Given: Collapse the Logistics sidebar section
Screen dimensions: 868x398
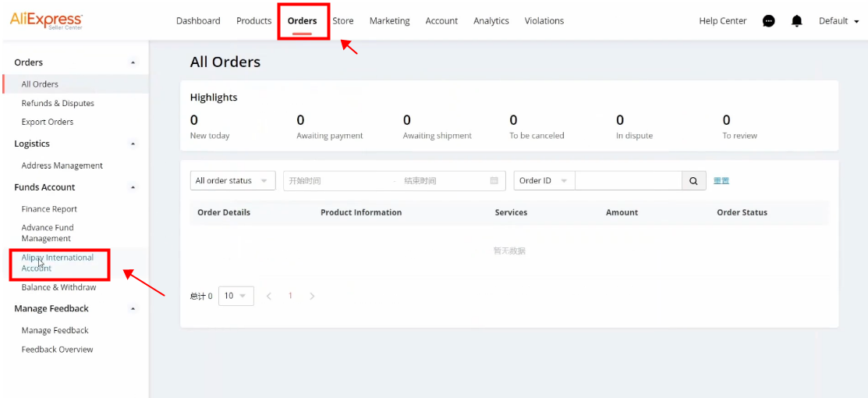Looking at the screenshot, I should tap(133, 144).
